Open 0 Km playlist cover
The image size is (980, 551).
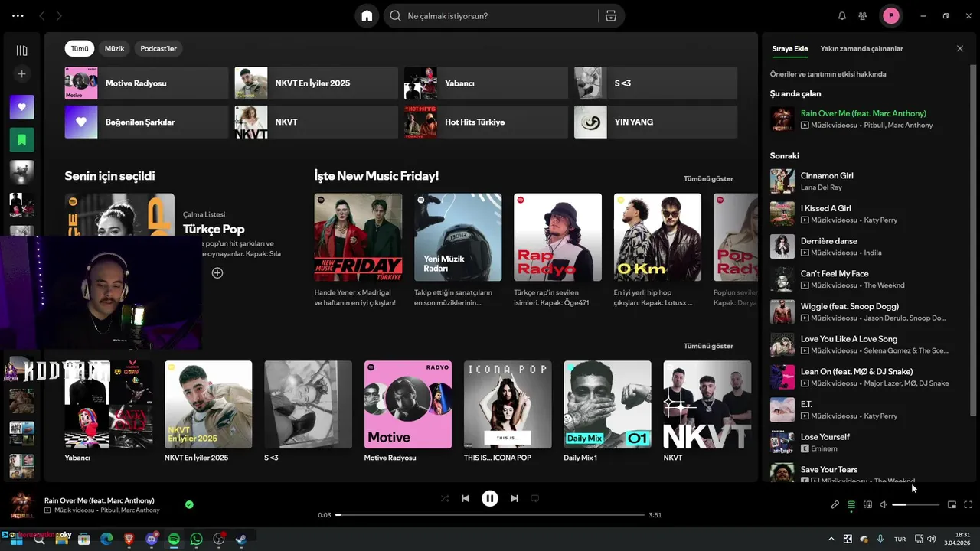coord(658,237)
